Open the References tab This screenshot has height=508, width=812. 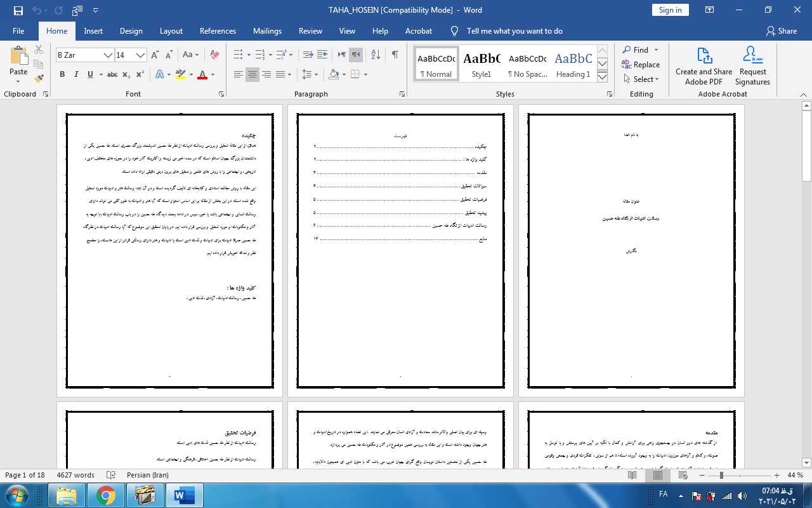click(x=218, y=31)
